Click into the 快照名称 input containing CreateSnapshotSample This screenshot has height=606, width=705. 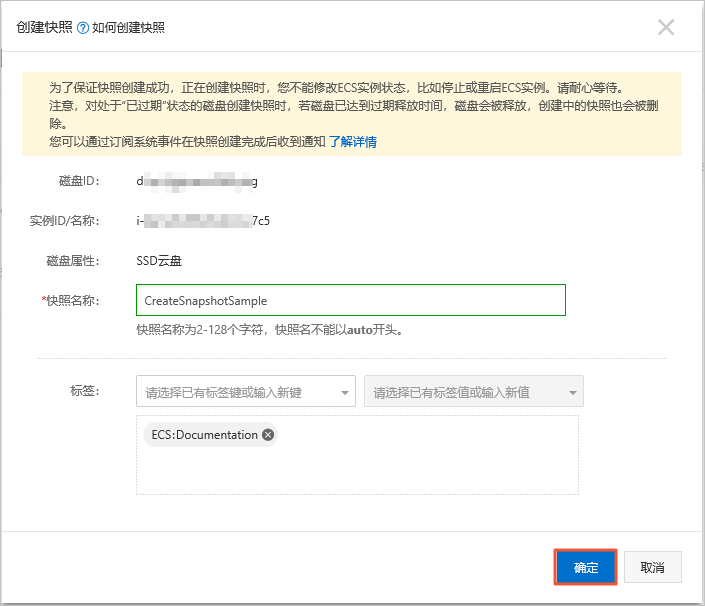tap(351, 300)
